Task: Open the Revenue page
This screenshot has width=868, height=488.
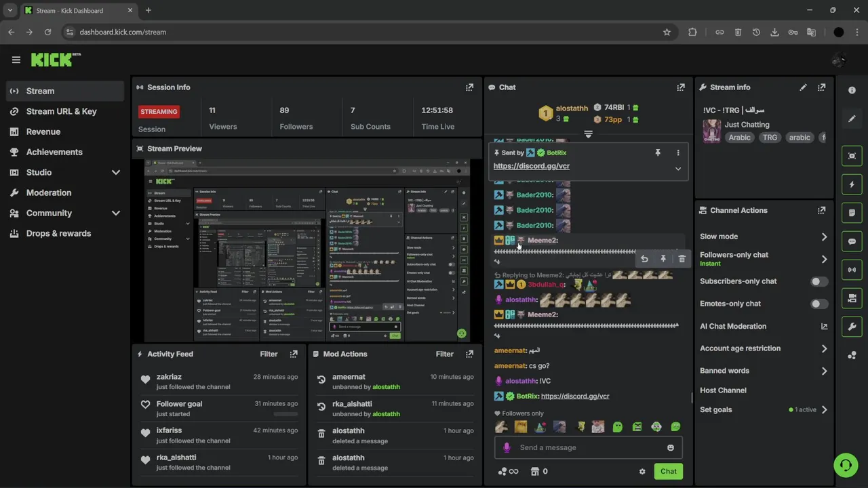Action: pyautogui.click(x=66, y=131)
